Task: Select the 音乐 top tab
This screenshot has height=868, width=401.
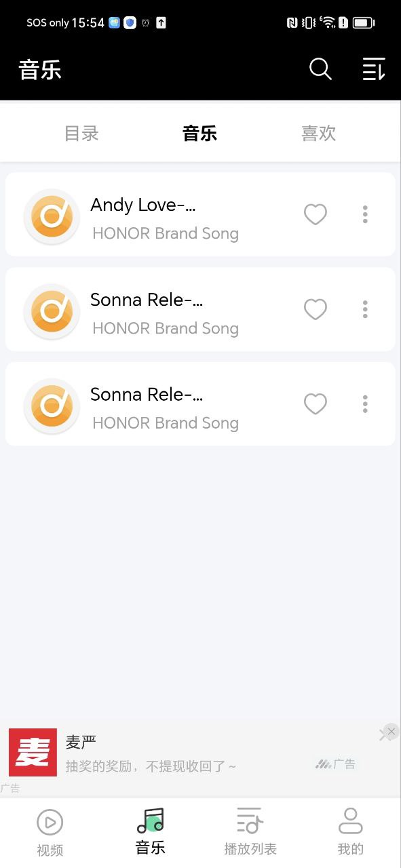Action: [199, 134]
